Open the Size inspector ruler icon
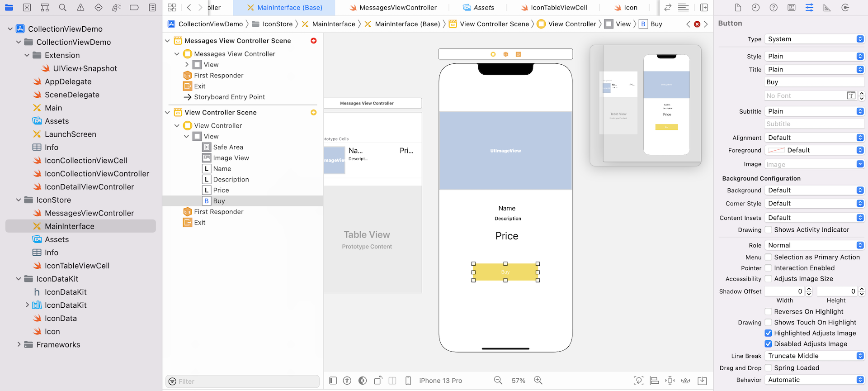 827,8
